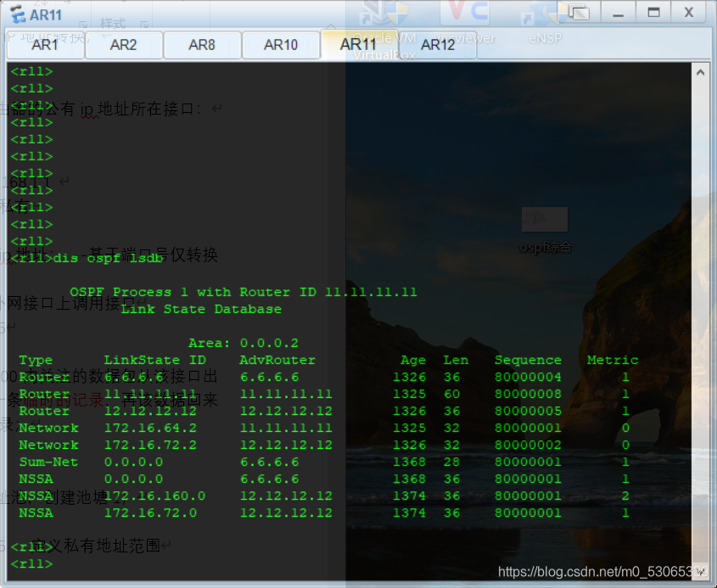Click LinkState ID 172.16.72.0
The image size is (717, 588).
pos(150,512)
